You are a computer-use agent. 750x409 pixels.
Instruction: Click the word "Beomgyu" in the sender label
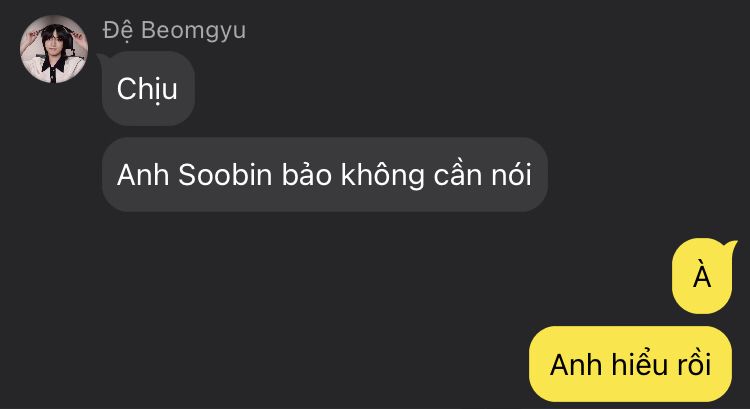click(x=193, y=32)
